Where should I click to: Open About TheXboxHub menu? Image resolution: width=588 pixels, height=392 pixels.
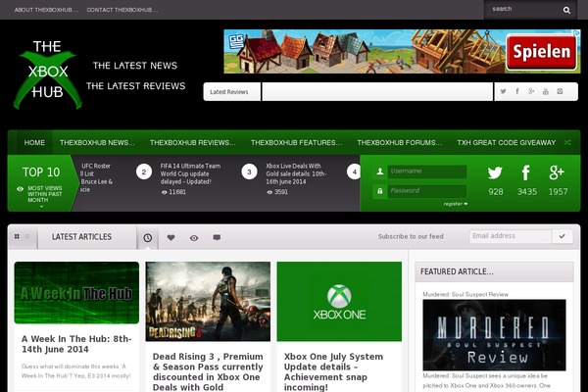(x=46, y=10)
